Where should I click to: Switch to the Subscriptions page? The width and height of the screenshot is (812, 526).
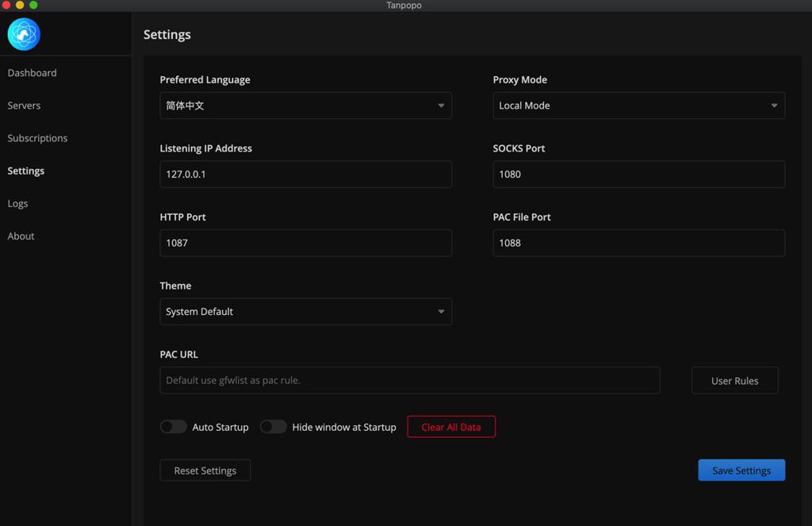click(38, 138)
